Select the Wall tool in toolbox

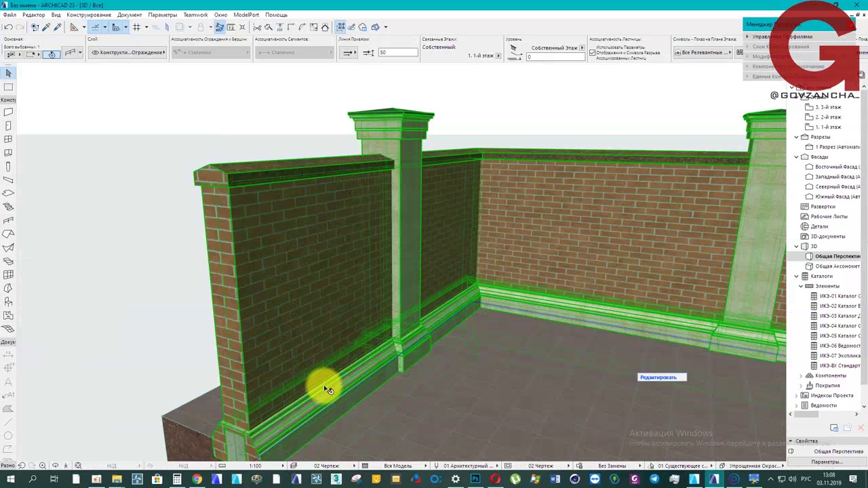point(8,112)
